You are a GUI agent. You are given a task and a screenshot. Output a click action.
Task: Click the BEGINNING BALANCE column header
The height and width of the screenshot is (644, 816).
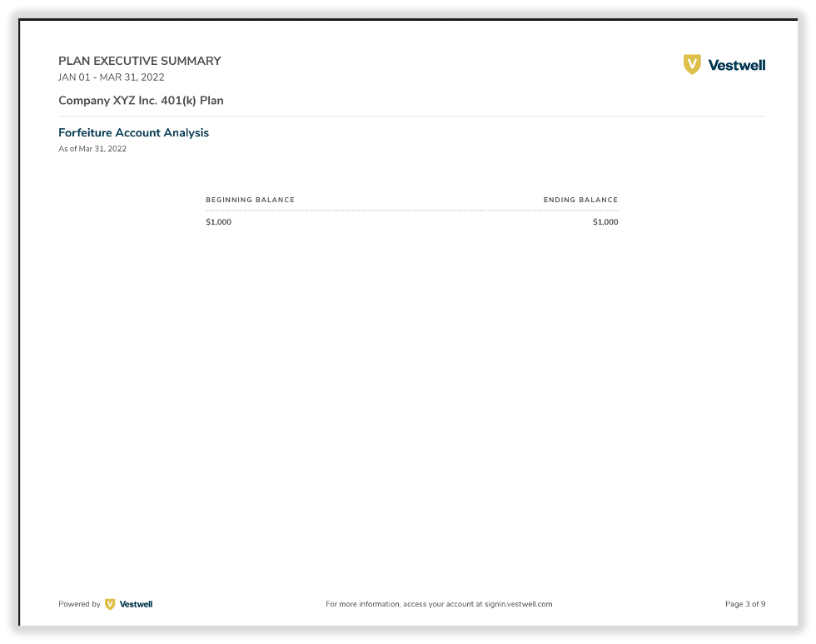[250, 200]
